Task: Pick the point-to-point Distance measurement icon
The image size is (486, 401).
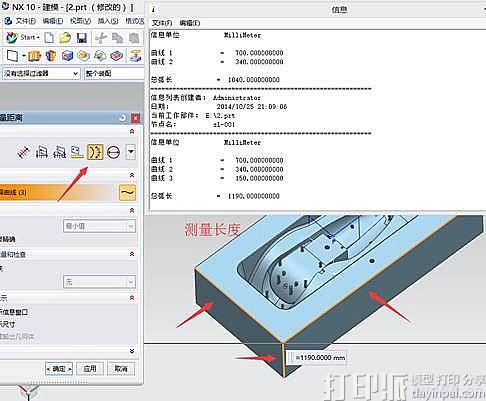Action: click(23, 153)
